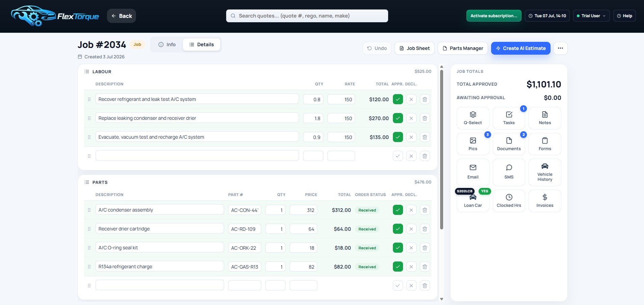Image resolution: width=644 pixels, height=305 pixels.
Task: Open the Pics tile
Action: [473, 144]
